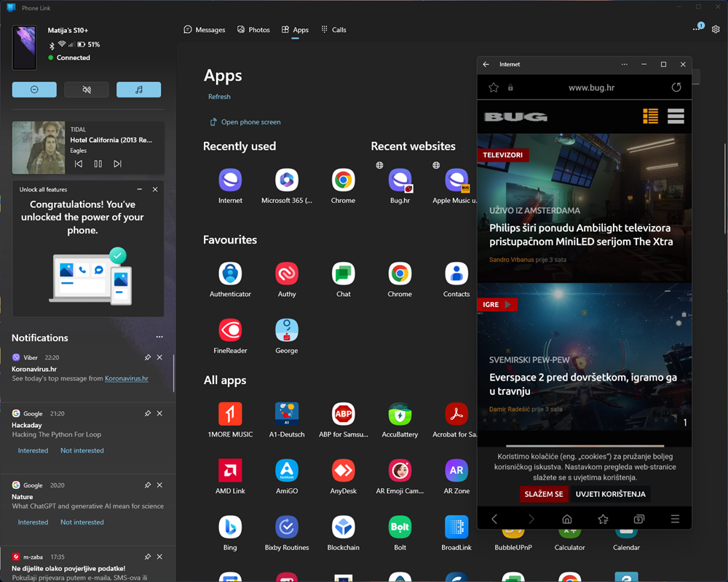Open Bixby Routines app
Screen dimensions: 728x582
coord(286,527)
